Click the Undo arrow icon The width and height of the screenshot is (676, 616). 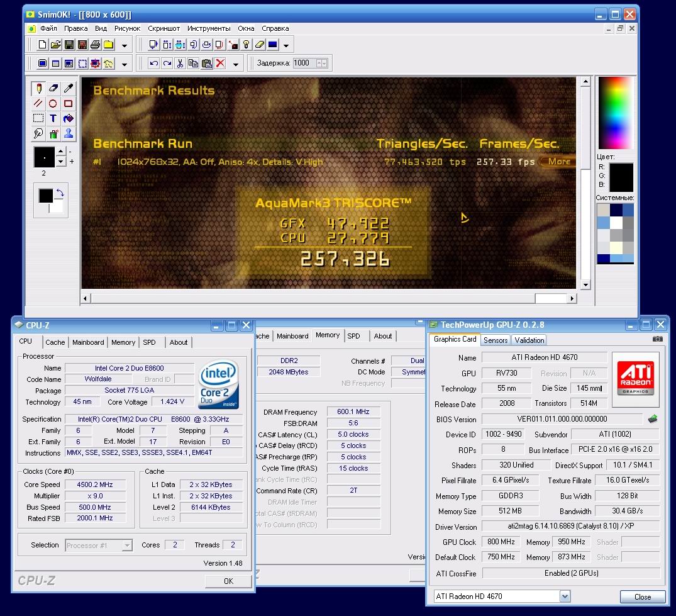point(153,64)
